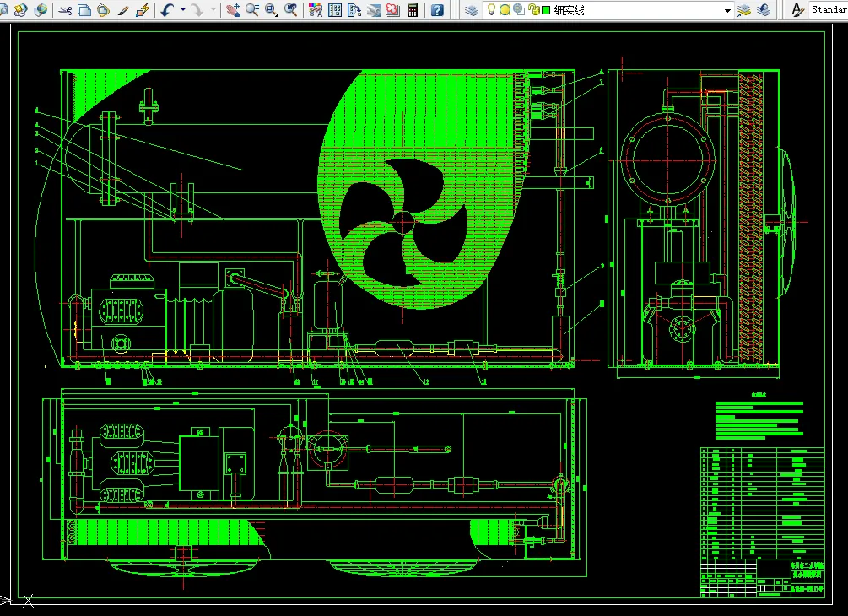
Task: Expand the Redo history dropdown arrow
Action: [213, 10]
